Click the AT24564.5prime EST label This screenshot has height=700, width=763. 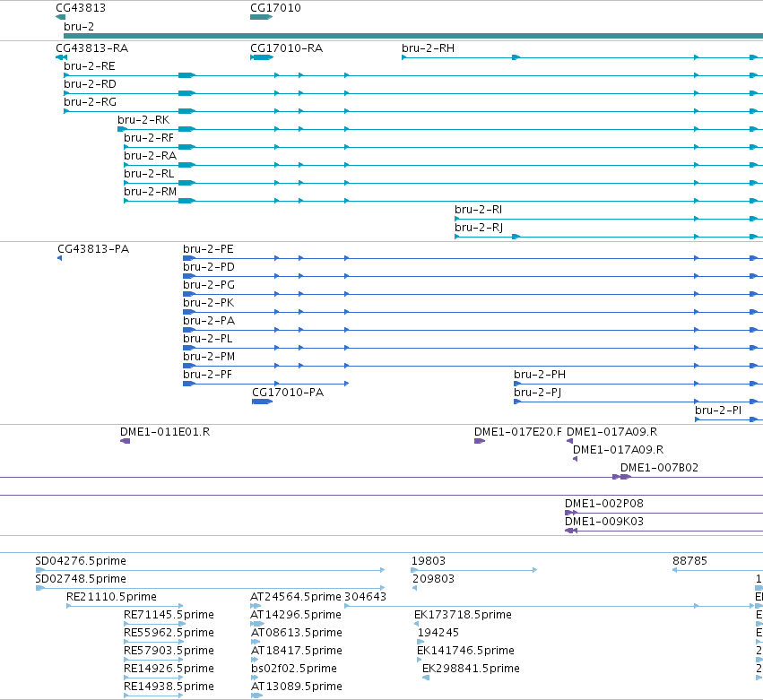tap(296, 597)
